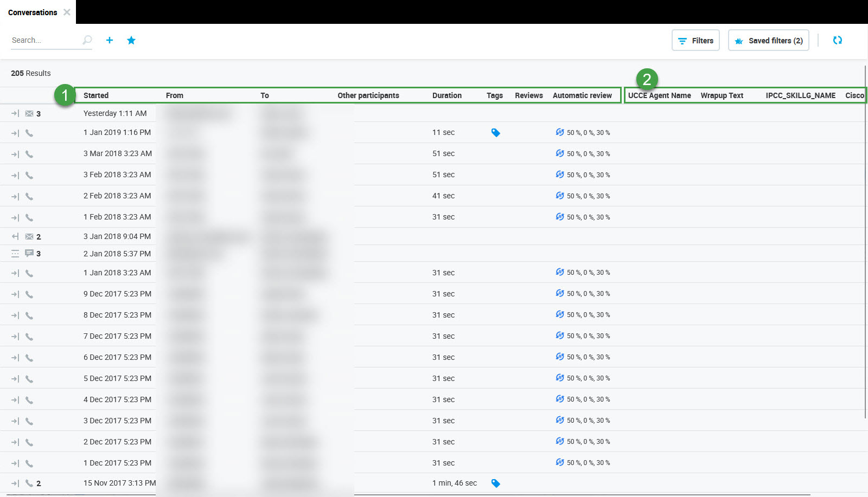Sort by the Started column header
This screenshot has height=497, width=868.
pos(96,95)
